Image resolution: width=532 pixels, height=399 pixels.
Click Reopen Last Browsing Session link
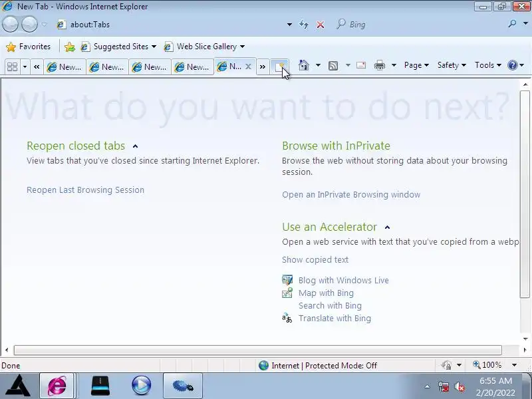click(86, 190)
